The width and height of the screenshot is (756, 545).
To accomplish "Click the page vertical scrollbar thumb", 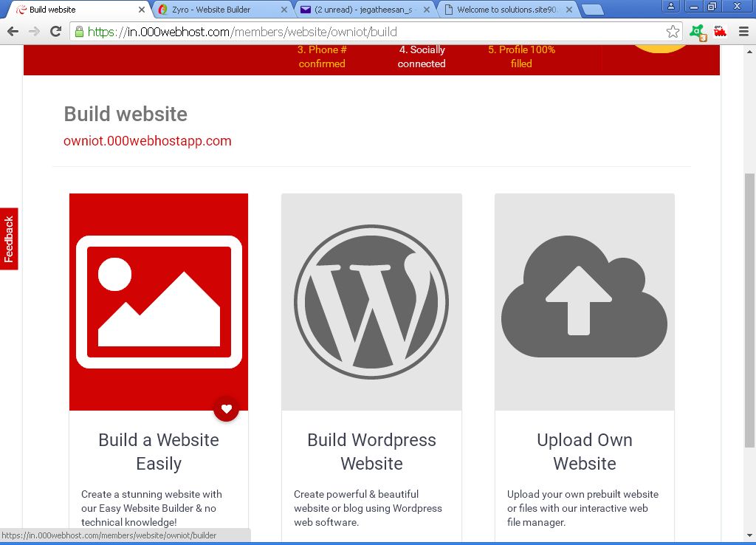I will (x=749, y=311).
